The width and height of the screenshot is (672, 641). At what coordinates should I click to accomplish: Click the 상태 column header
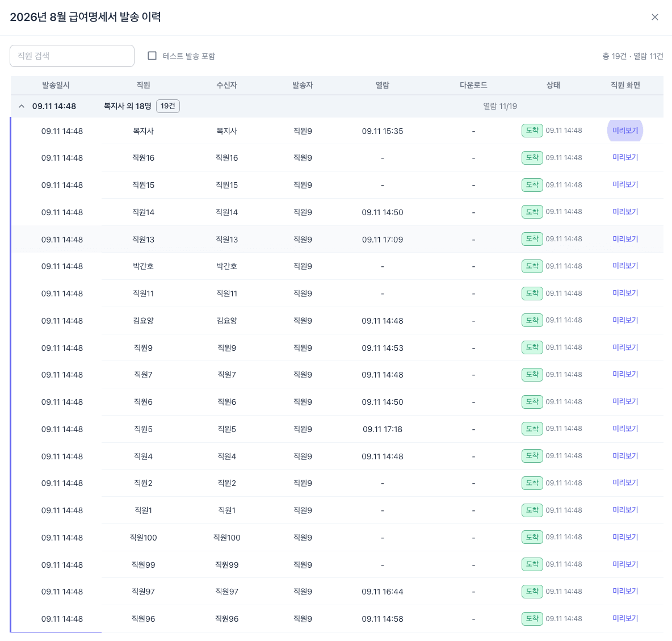click(x=553, y=85)
